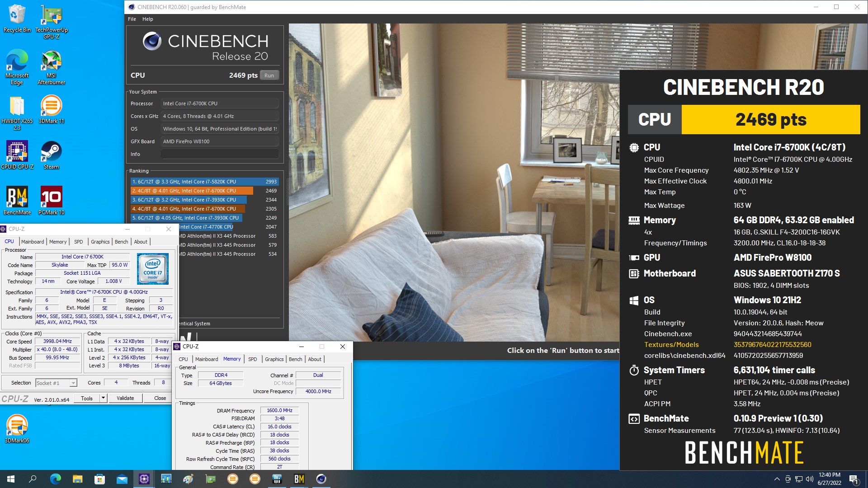The image size is (868, 488).
Task: Click the Info field in Cinebench system panel
Action: point(220,154)
